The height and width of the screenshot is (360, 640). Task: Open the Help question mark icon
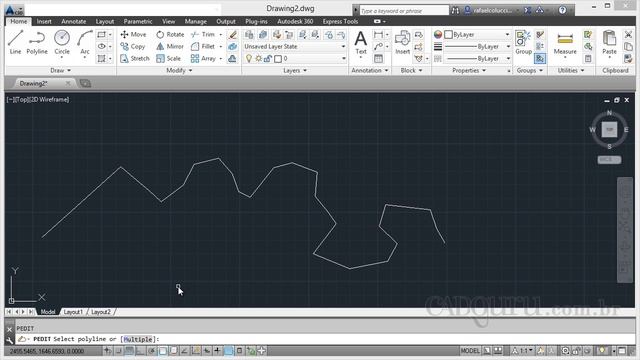pyautogui.click(x=562, y=10)
